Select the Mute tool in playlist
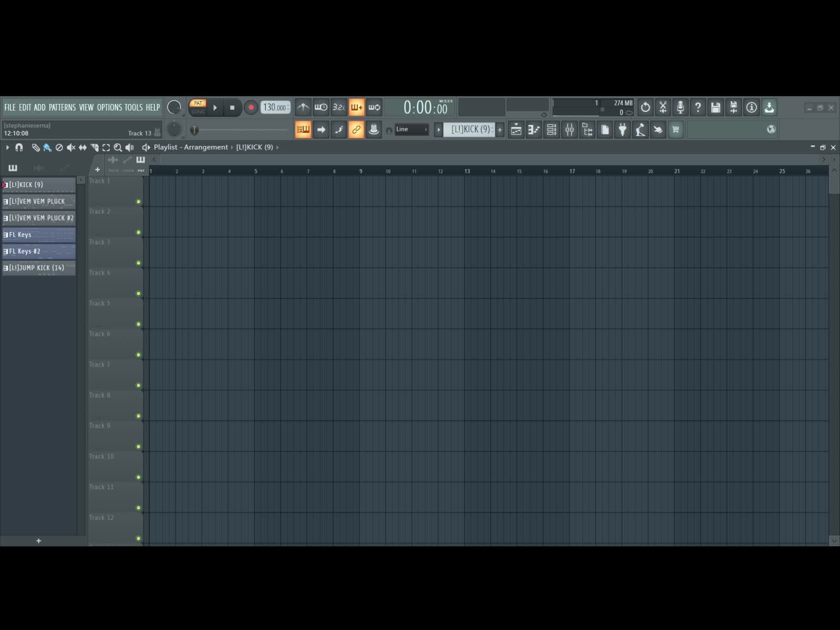This screenshot has height=630, width=840. point(71,148)
